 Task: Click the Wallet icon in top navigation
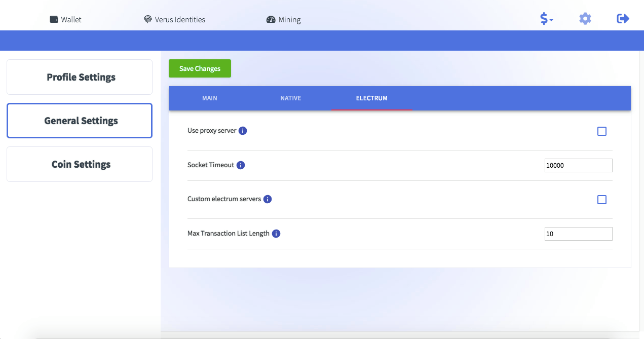tap(54, 19)
